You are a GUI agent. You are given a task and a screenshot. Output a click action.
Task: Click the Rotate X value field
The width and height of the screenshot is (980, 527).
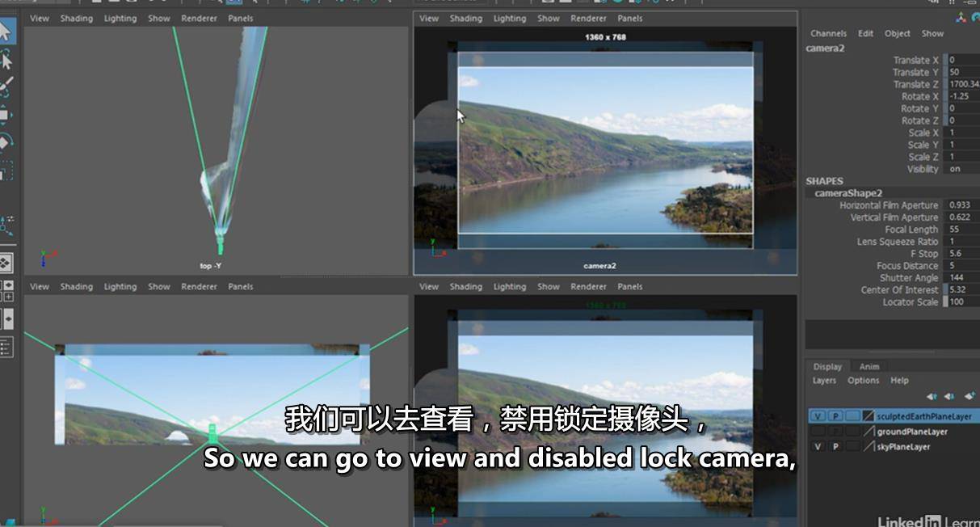click(964, 96)
